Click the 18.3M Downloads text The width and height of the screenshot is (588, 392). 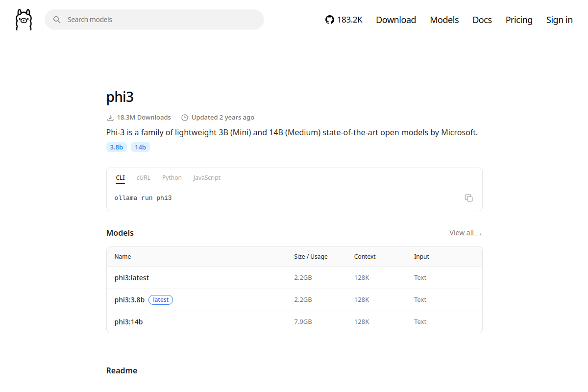[144, 118]
